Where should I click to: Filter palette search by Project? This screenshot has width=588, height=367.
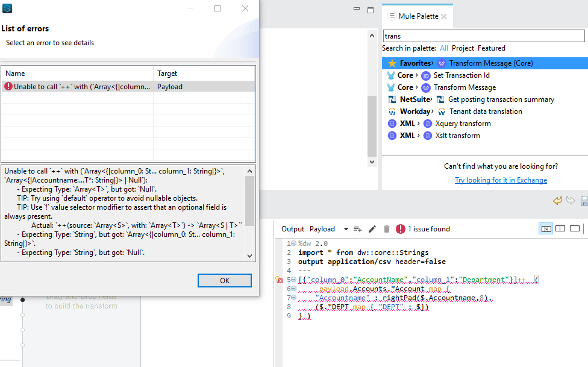463,48
